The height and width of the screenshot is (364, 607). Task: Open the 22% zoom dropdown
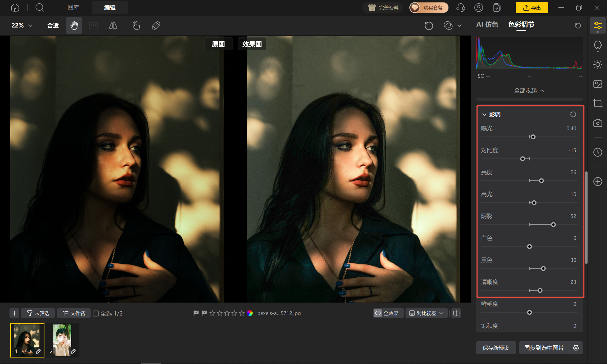click(x=22, y=25)
